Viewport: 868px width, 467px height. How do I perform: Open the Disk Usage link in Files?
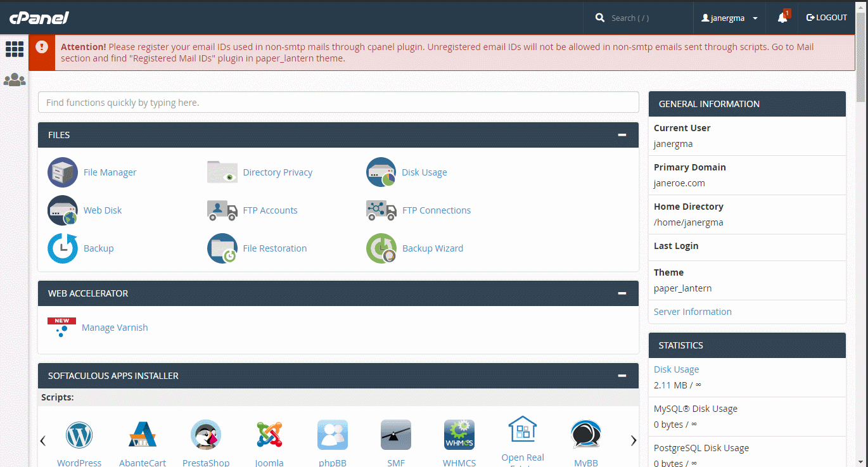pyautogui.click(x=424, y=172)
